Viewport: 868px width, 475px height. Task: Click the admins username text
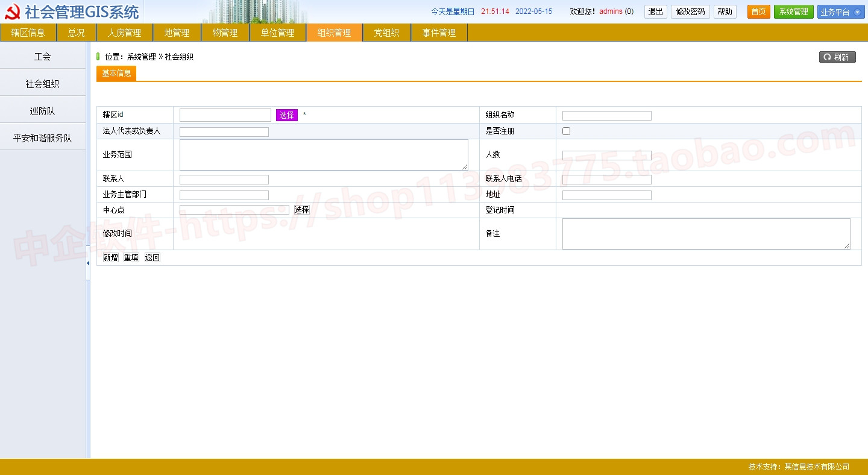tap(611, 11)
